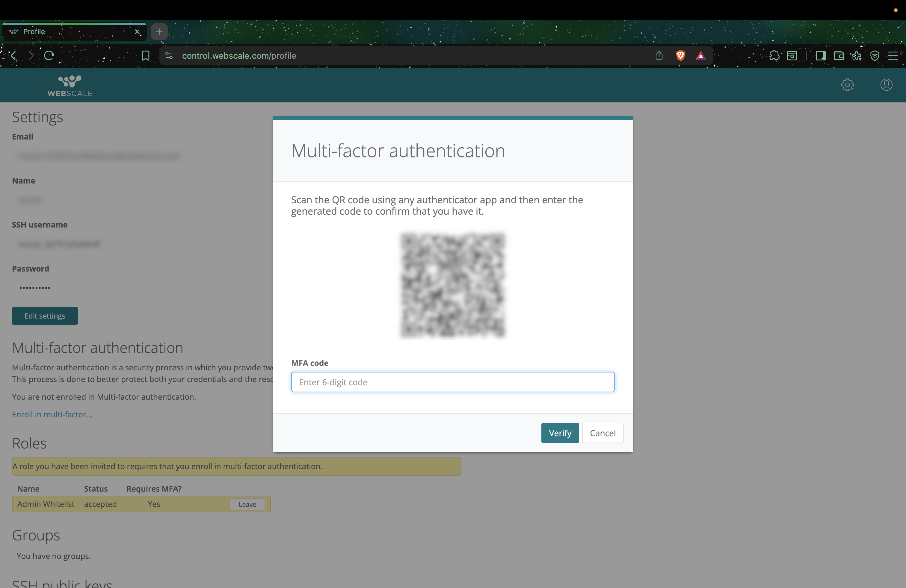Image resolution: width=906 pixels, height=588 pixels.
Task: Cancel the multi-factor authentication dialog
Action: pos(603,433)
